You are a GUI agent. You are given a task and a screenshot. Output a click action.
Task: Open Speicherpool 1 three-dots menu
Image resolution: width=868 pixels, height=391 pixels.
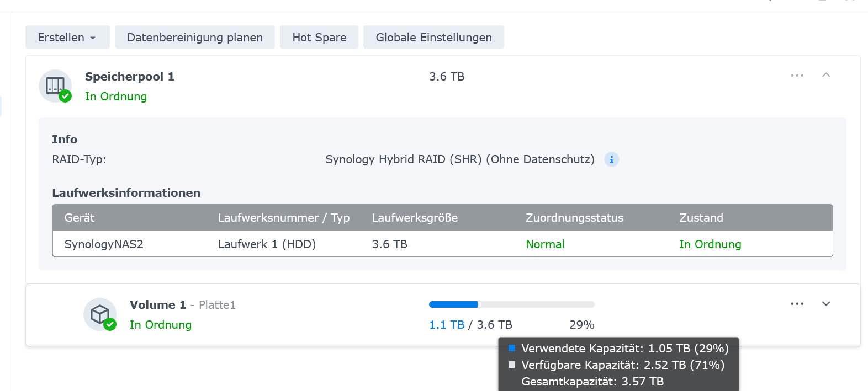(x=797, y=76)
